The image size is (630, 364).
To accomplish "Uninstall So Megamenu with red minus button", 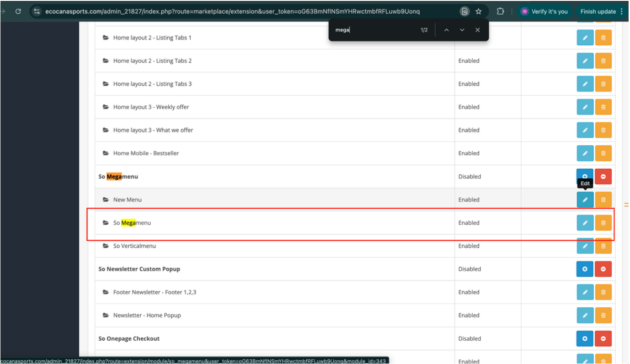I will [603, 176].
